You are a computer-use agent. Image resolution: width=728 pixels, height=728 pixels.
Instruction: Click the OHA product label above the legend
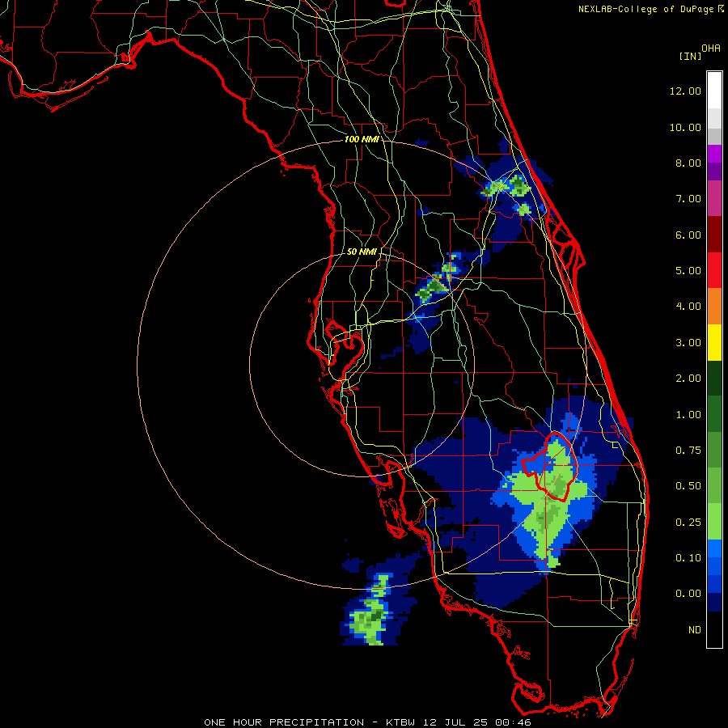click(711, 49)
